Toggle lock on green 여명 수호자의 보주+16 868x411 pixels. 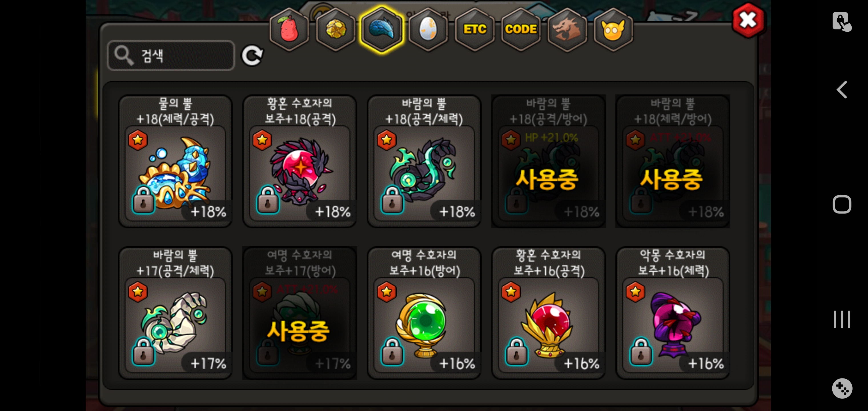point(392,352)
